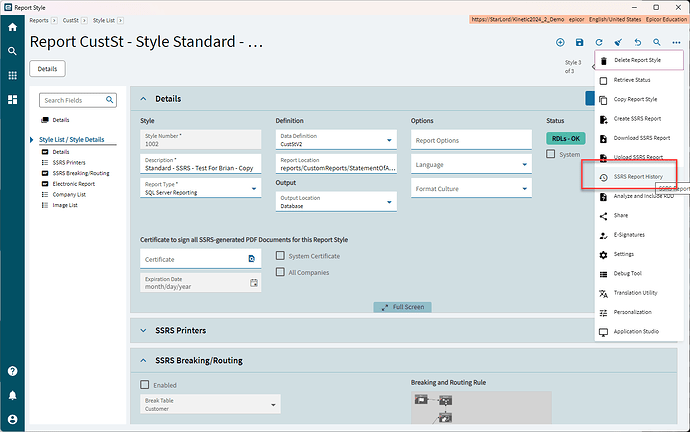Open SSRS Report History

tap(639, 177)
